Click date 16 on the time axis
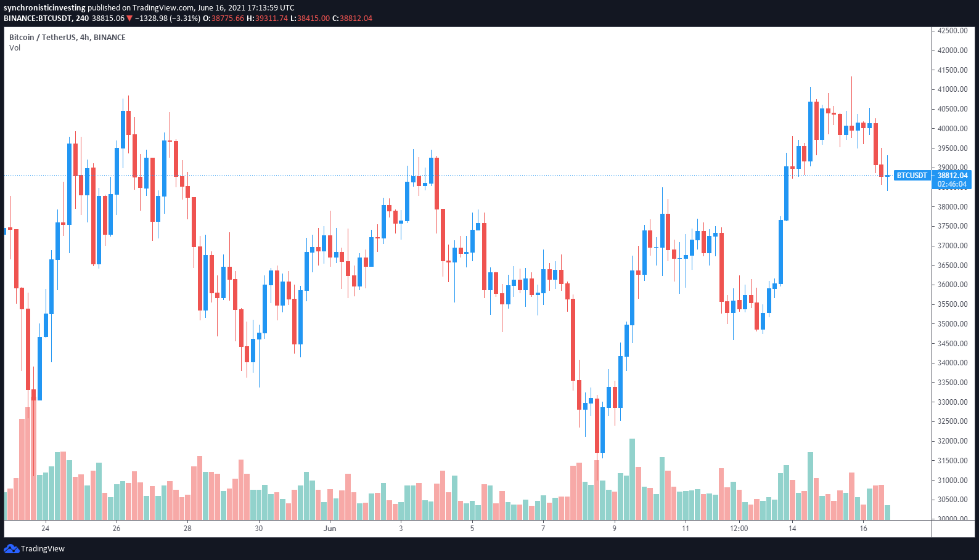The width and height of the screenshot is (979, 560). 863,529
